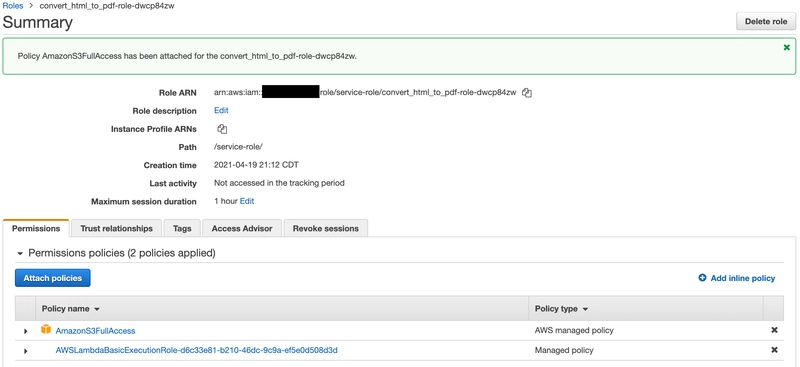Open the Tags tab
800x367 pixels.
tap(182, 228)
